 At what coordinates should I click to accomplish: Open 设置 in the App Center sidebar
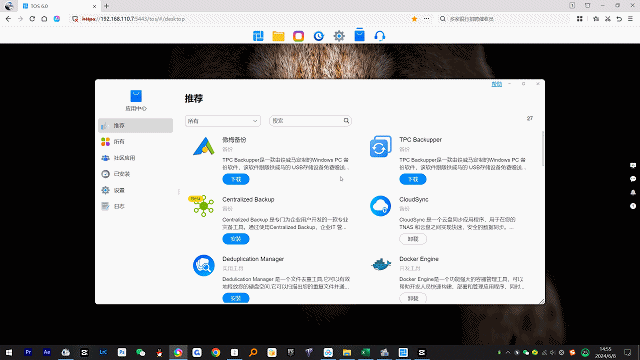tap(136, 190)
